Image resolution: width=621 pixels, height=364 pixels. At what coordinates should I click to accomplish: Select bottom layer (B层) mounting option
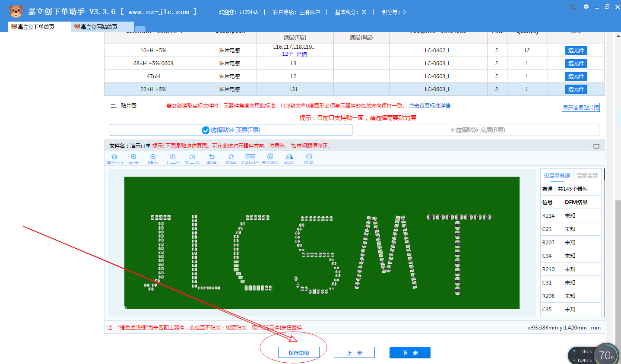pyautogui.click(x=478, y=130)
